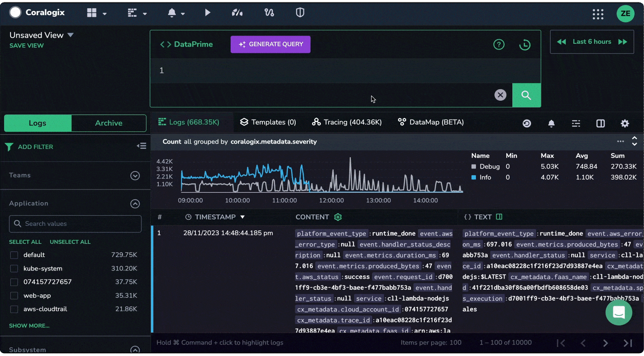Open the DataPrime help question icon
Viewport: 644px width, 356px height.
499,44
